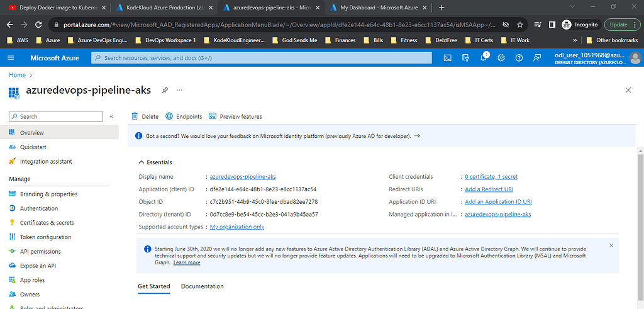The image size is (644, 309).
Task: Switch to the Documentation tab
Action: 202,286
